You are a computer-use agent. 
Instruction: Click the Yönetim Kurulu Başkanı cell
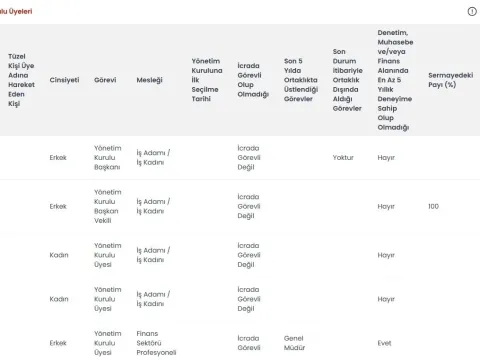(x=107, y=158)
